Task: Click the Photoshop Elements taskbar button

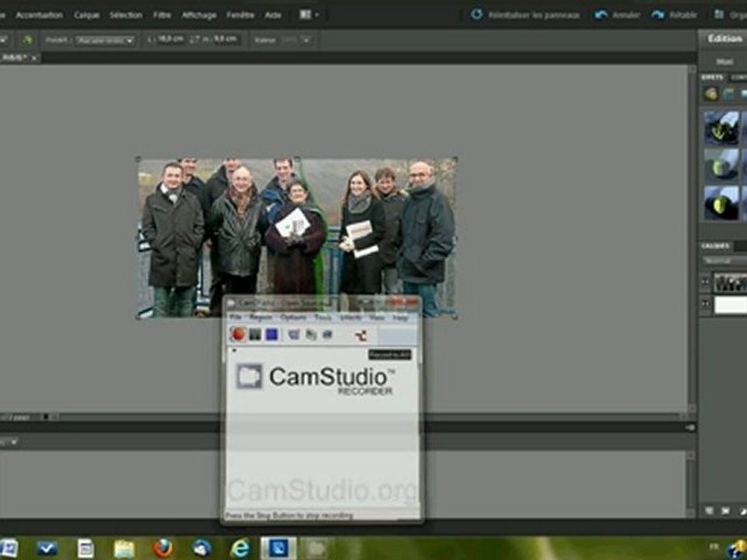Action: tap(279, 548)
